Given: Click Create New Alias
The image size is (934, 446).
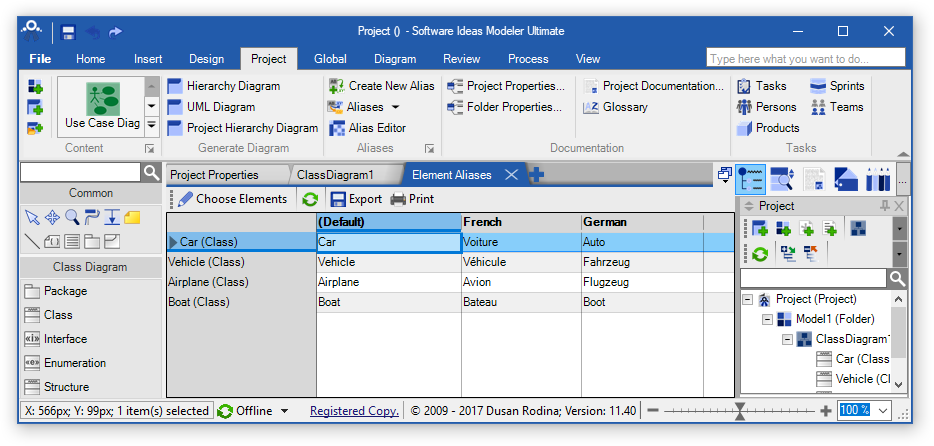Looking at the screenshot, I should (x=381, y=86).
